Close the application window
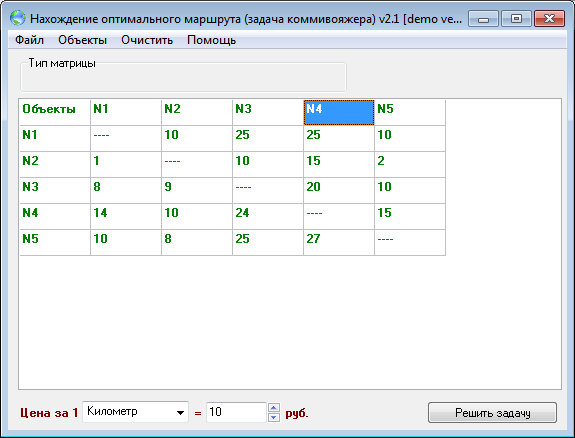This screenshot has width=575, height=438. click(549, 18)
